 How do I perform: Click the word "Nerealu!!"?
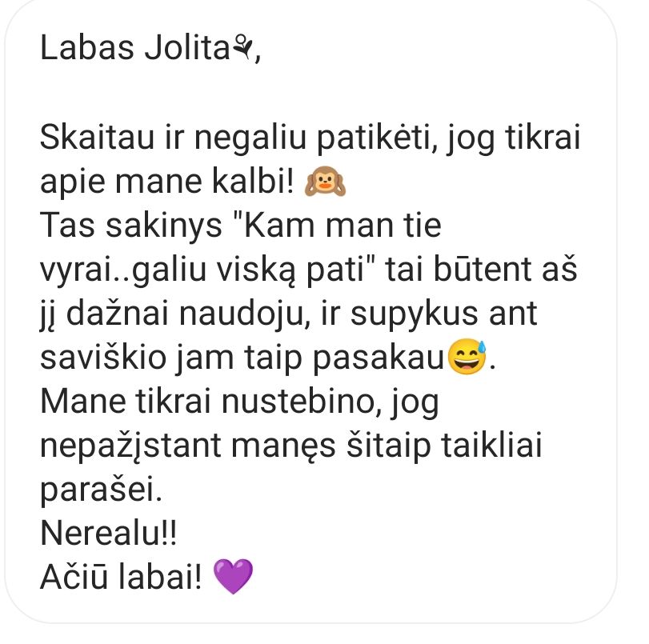click(x=109, y=533)
